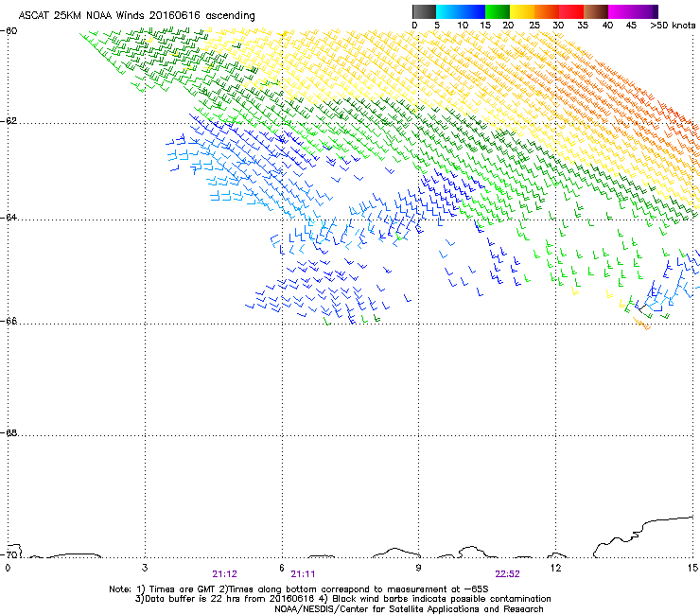Click the title text 'ASCAT 25KM NOAA Winds 20160616 ascending'
Screen dimensions: 700x615
136,15
